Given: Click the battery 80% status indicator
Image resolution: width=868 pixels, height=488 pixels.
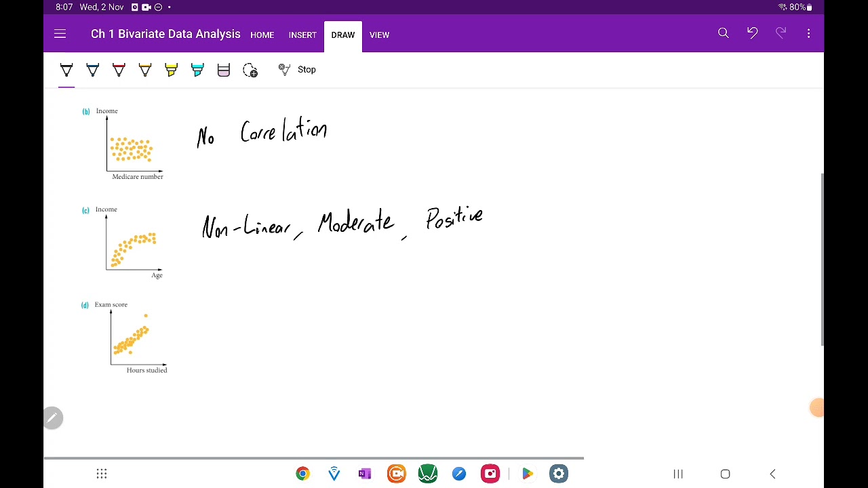Looking at the screenshot, I should coord(795,7).
